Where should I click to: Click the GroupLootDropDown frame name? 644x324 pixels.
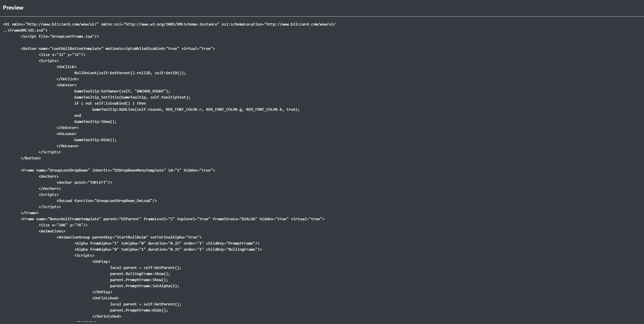click(x=70, y=170)
